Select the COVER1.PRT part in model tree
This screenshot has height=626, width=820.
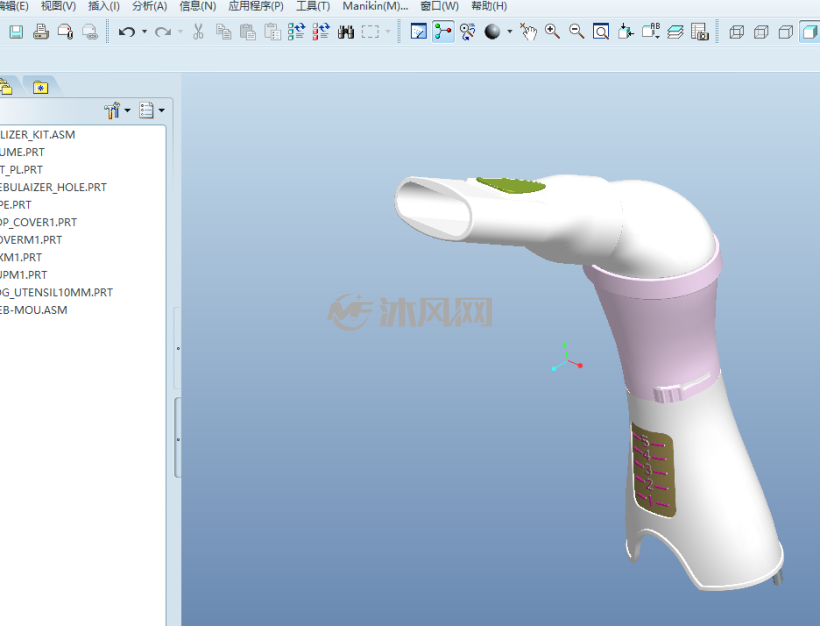[x=39, y=222]
